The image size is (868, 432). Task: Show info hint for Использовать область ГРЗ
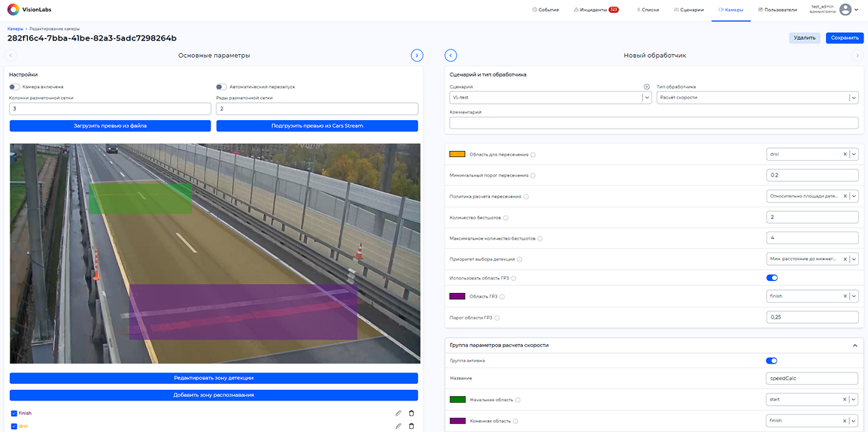click(514, 278)
